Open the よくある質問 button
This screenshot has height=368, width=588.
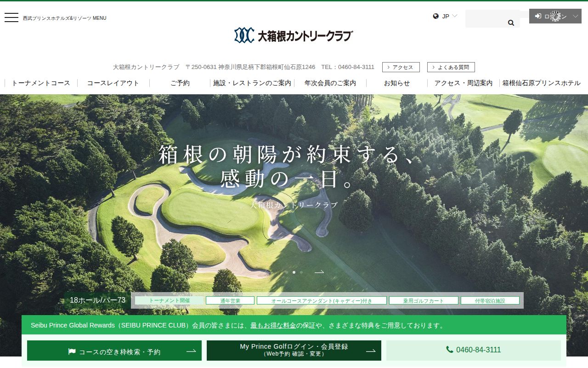coord(451,67)
